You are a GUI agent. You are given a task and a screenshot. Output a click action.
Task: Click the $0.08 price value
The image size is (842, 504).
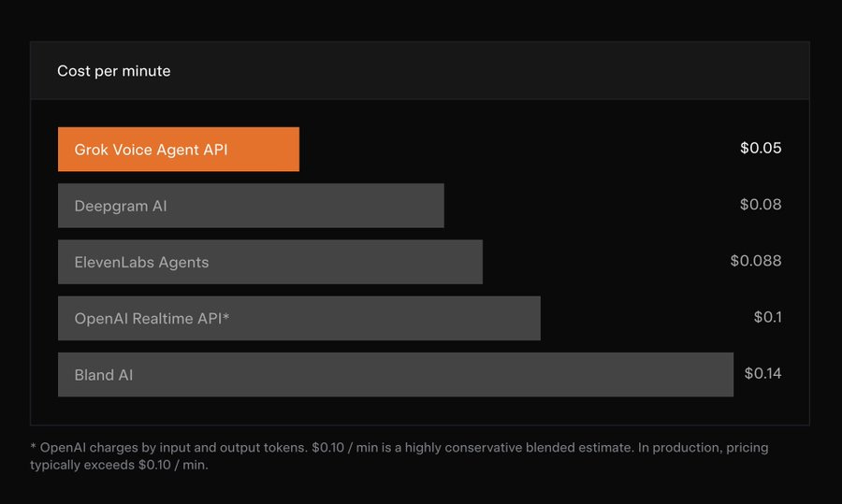tap(761, 205)
